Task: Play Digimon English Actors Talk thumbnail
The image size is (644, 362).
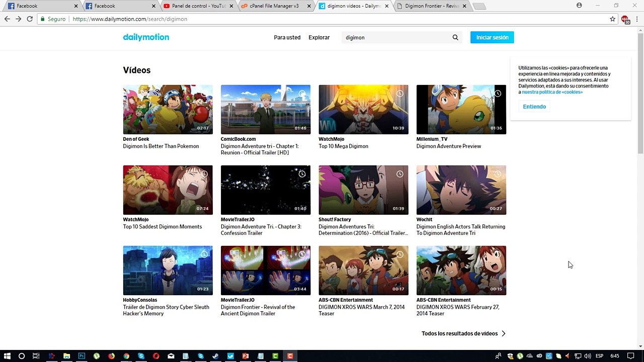Action: (x=461, y=190)
